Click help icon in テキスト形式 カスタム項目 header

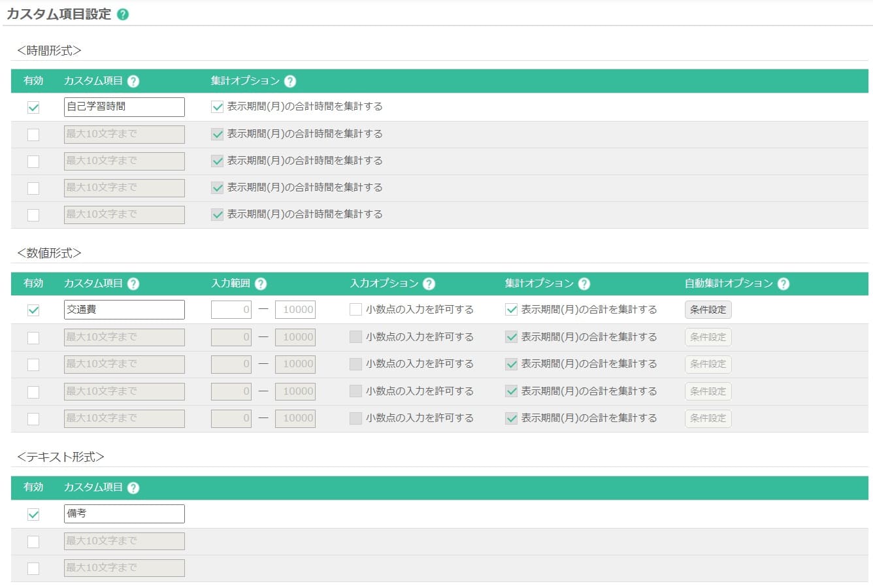pos(133,488)
